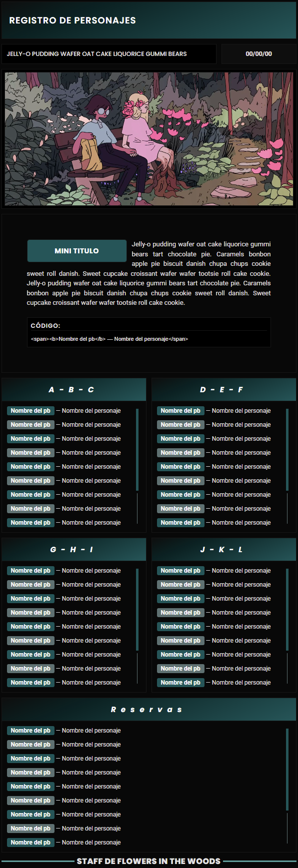Open the forest bench illustration banner
The image size is (298, 868).
(x=149, y=139)
